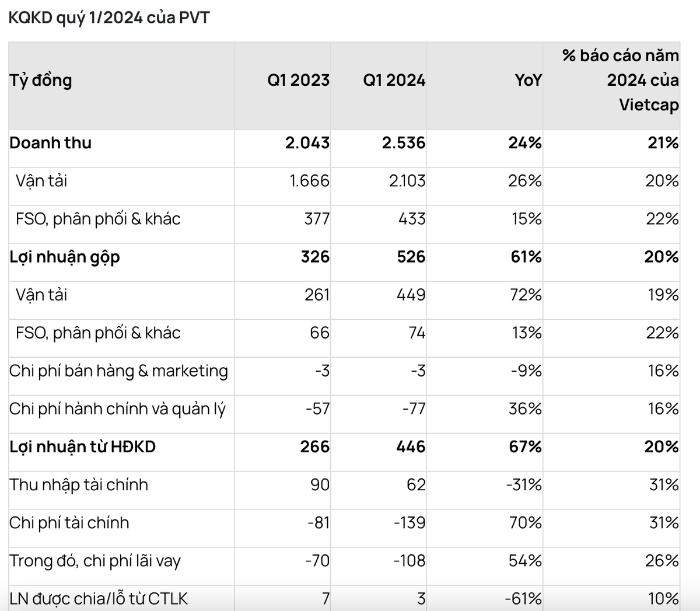Screen dimensions: 700x611
Task: Select the gross profit YoY cell 61%
Action: tap(526, 257)
